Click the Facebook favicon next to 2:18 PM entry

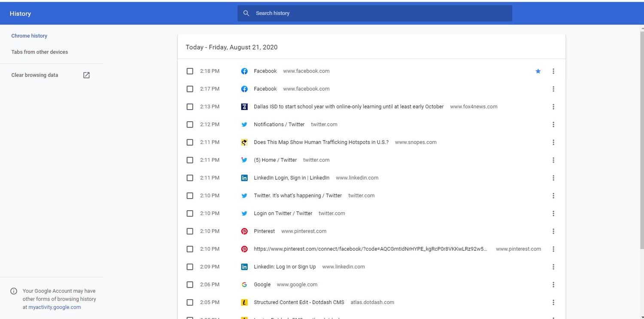244,71
